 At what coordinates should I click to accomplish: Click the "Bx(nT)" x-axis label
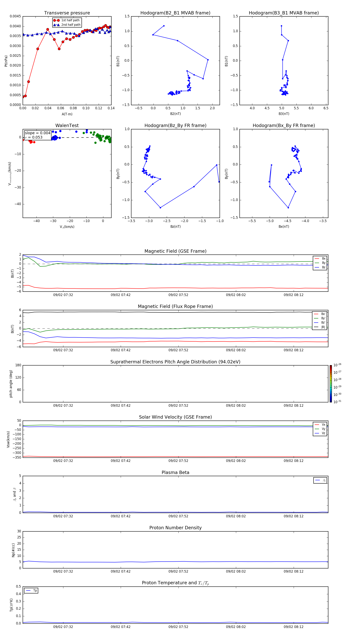tap(284, 227)
